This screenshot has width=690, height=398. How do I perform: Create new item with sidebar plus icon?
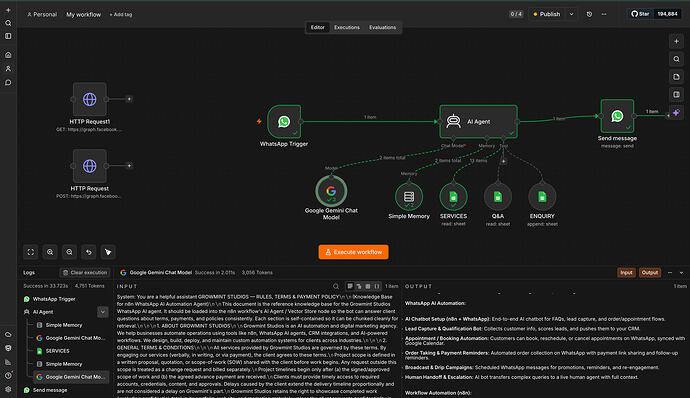click(8, 10)
